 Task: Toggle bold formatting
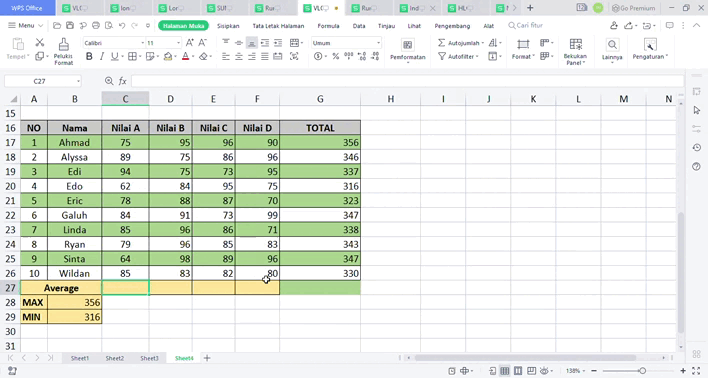[x=89, y=56]
